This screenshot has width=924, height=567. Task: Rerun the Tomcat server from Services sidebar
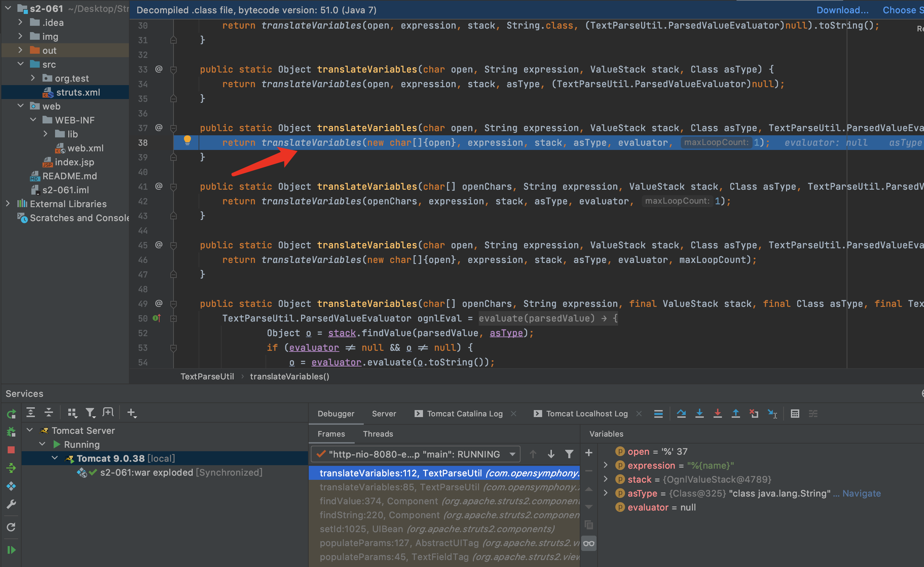[x=11, y=414]
